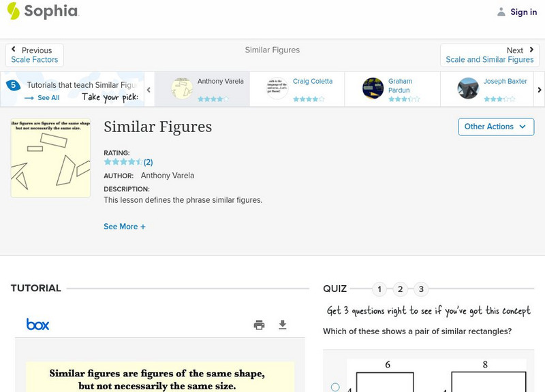
Task: Click the See All tutorials link
Action: pos(42,98)
